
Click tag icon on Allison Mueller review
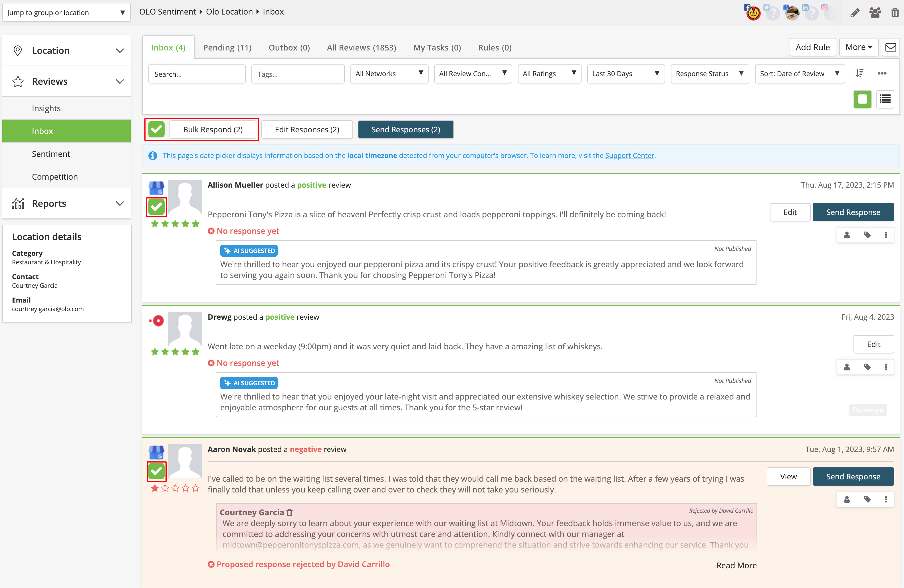click(867, 235)
